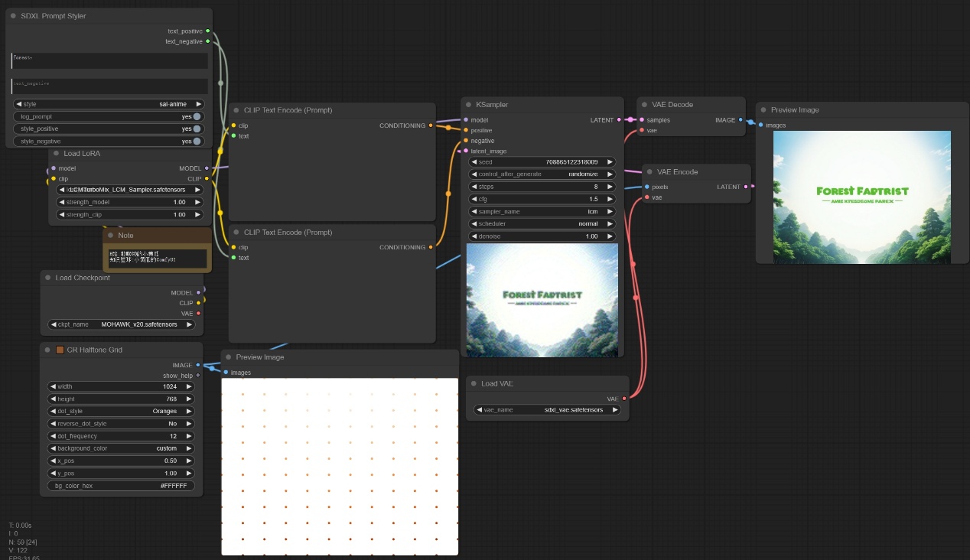This screenshot has height=560, width=970.
Task: Open the ckpt_name selector showing MOHAWK_v20.safetensors
Action: [122, 324]
